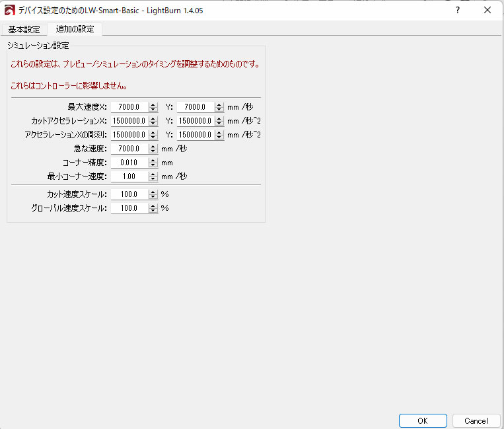Switch to the 基本設定 tab
The height and width of the screenshot is (429, 504).
click(x=24, y=30)
